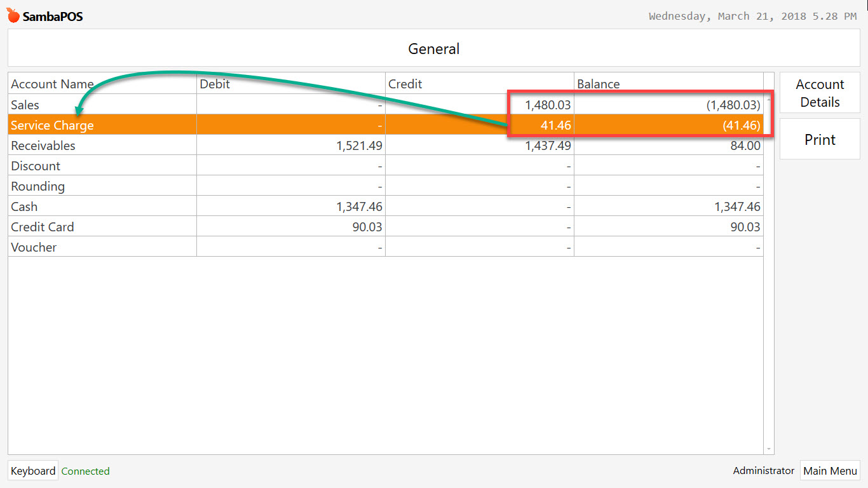Select the Discount account row
The height and width of the screenshot is (488, 868).
click(95, 165)
